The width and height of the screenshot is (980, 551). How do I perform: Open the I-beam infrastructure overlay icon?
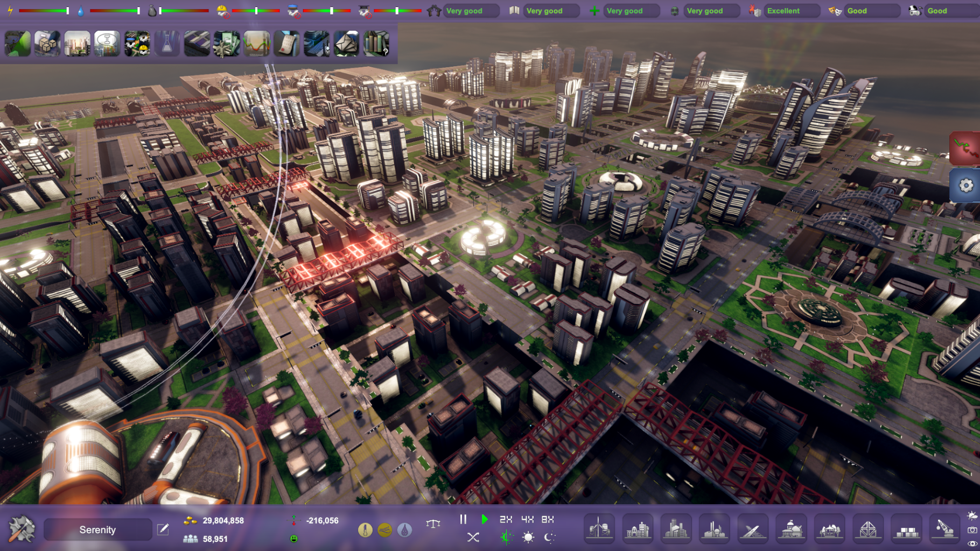point(107,44)
